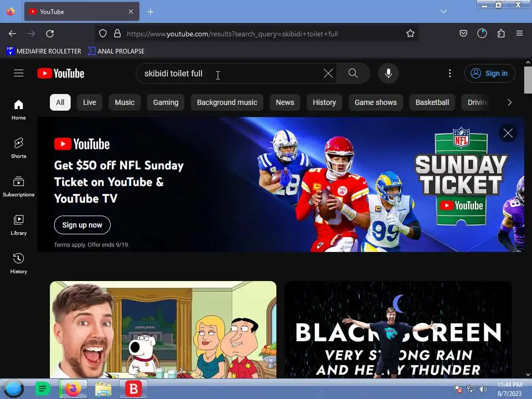Viewport: 532px width, 399px height.
Task: Go back with browser back arrow
Action: coord(12,34)
